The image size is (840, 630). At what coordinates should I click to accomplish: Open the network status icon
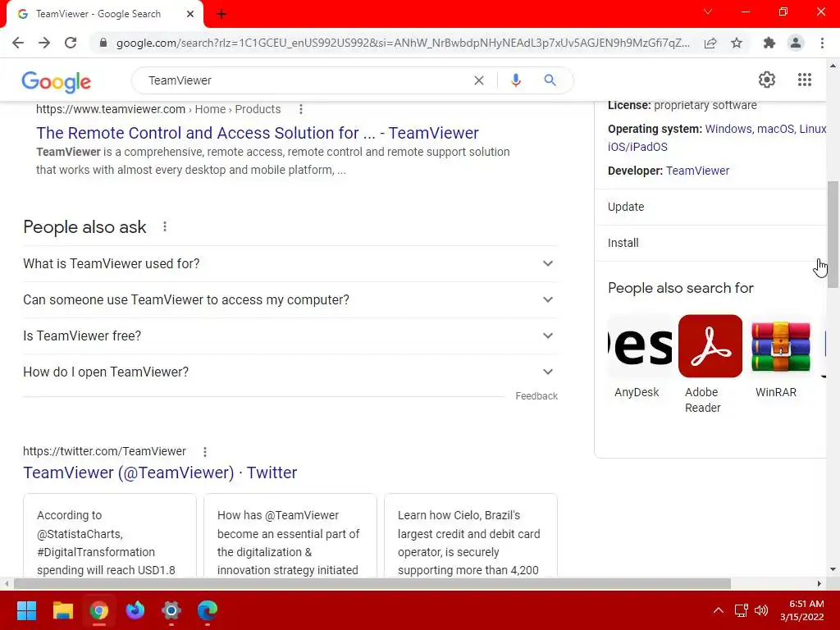point(741,610)
